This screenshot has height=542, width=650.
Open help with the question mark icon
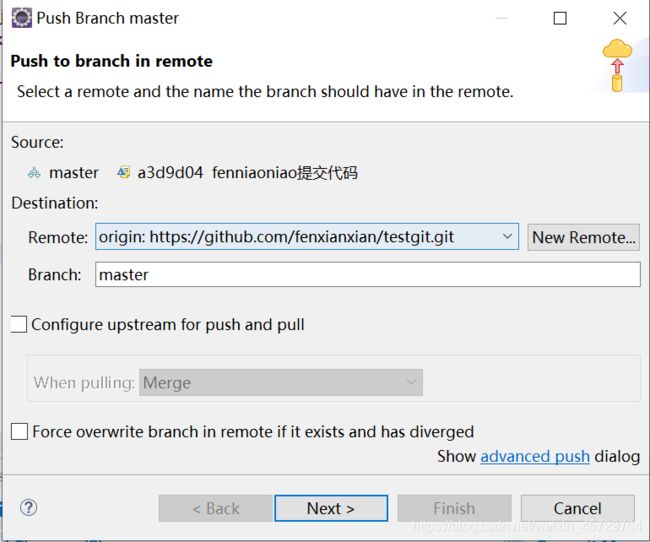click(29, 508)
